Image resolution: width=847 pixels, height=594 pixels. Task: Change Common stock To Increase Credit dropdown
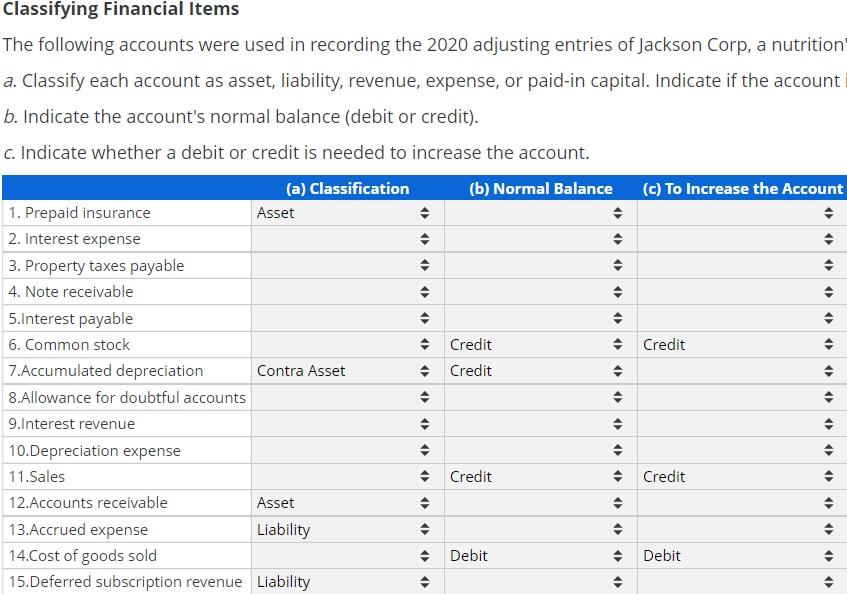(742, 345)
